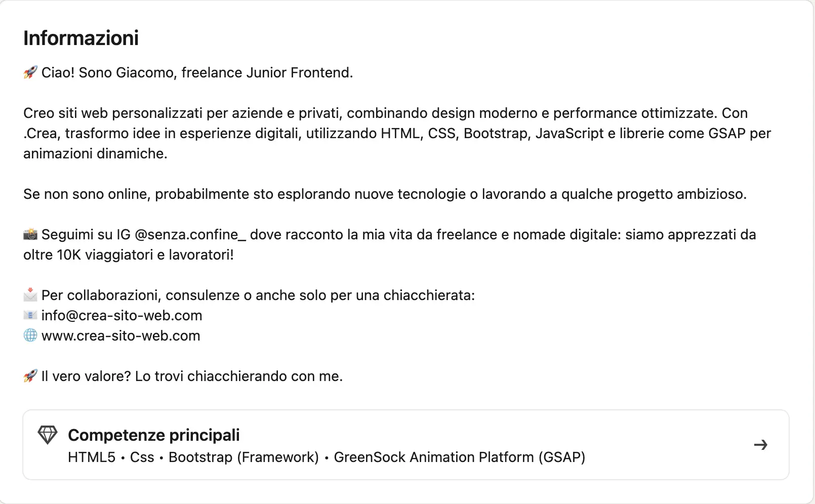
Task: Click the rocket emoji beside "Il vero valore?"
Action: [30, 376]
